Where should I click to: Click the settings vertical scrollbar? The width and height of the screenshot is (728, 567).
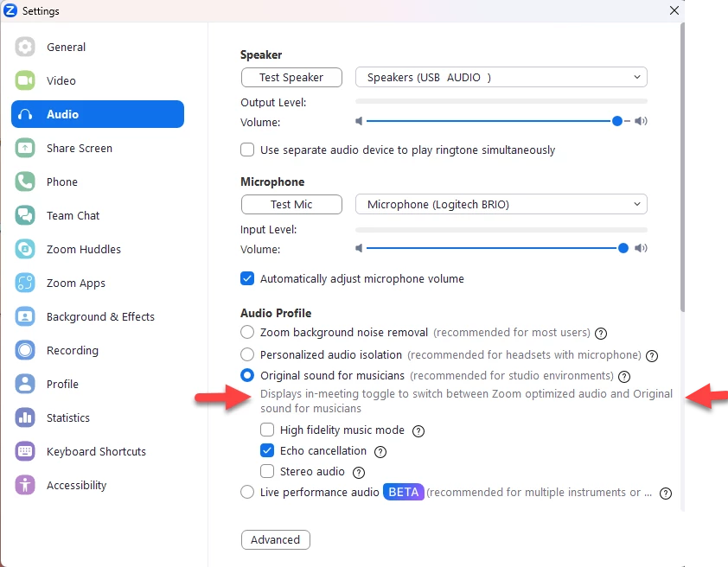click(682, 168)
